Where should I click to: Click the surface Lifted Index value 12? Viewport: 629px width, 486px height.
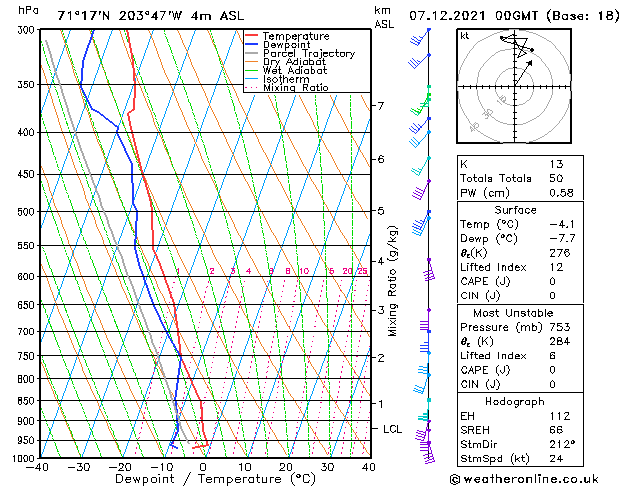click(x=556, y=267)
